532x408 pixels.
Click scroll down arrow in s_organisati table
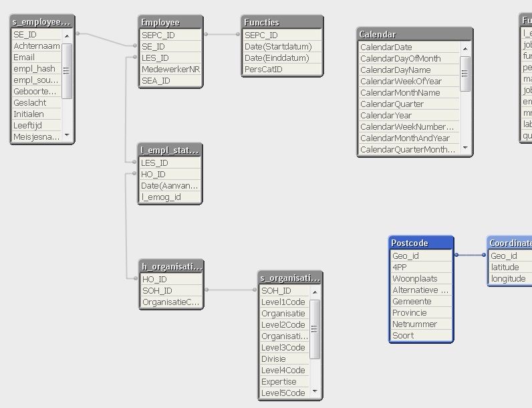(x=315, y=391)
